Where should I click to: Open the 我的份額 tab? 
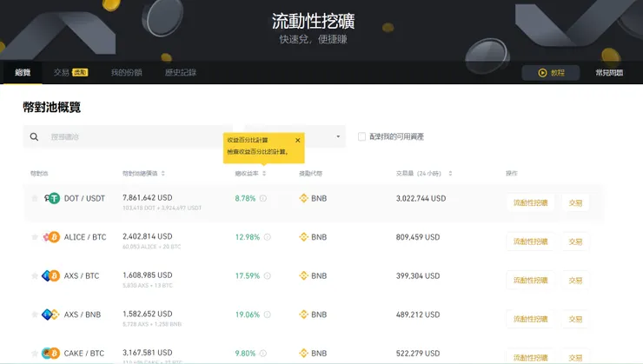pyautogui.click(x=126, y=73)
